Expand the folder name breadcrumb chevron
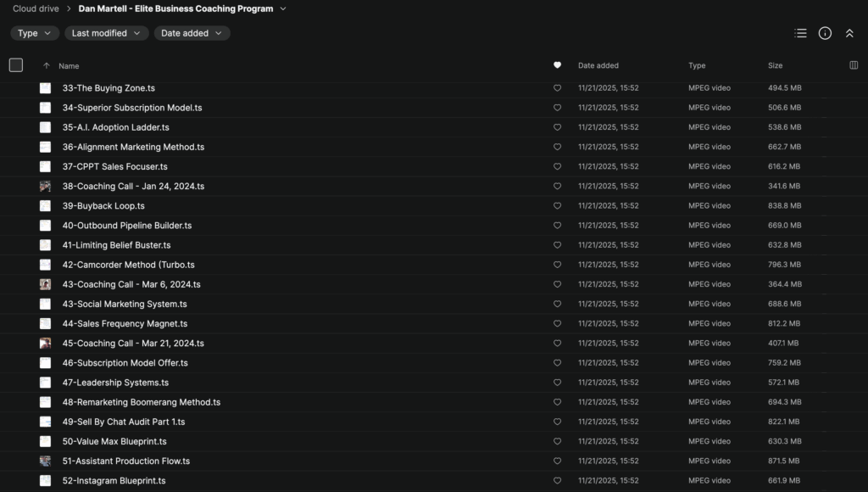The image size is (868, 492). click(283, 8)
